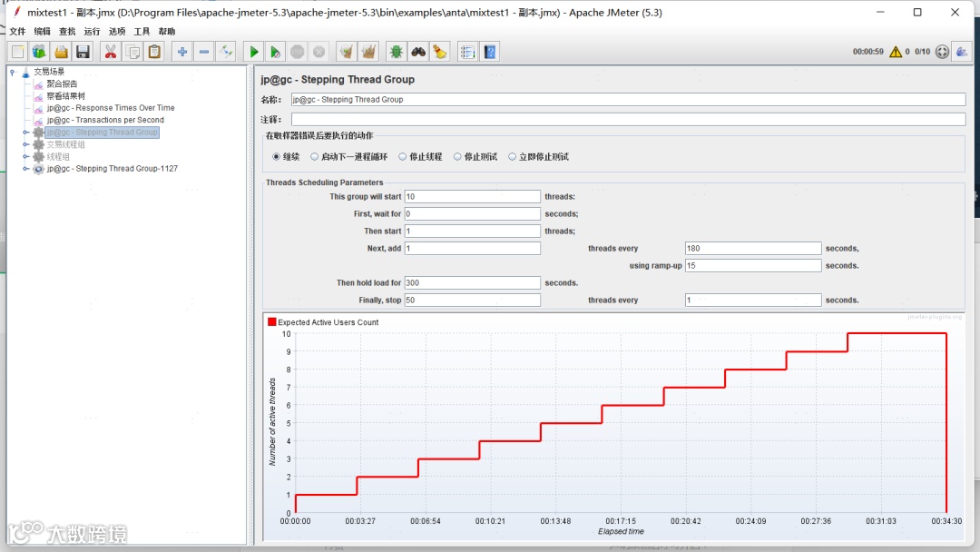Select Response Times Over Time listener

click(x=111, y=108)
